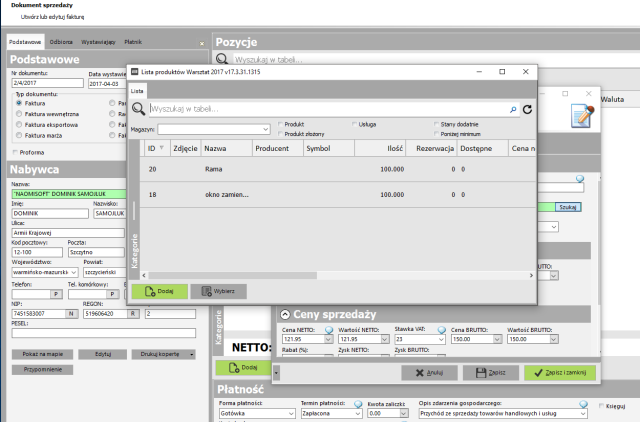The image size is (640, 422).
Task: Open the Województwo dropdown
Action: pyautogui.click(x=74, y=272)
